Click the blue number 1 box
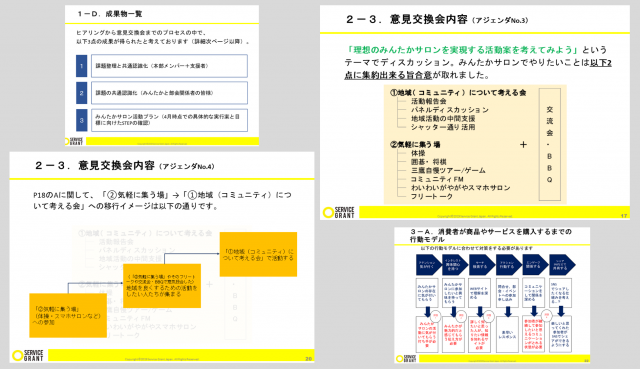Viewport: 640px width, 369px height. pyautogui.click(x=81, y=66)
